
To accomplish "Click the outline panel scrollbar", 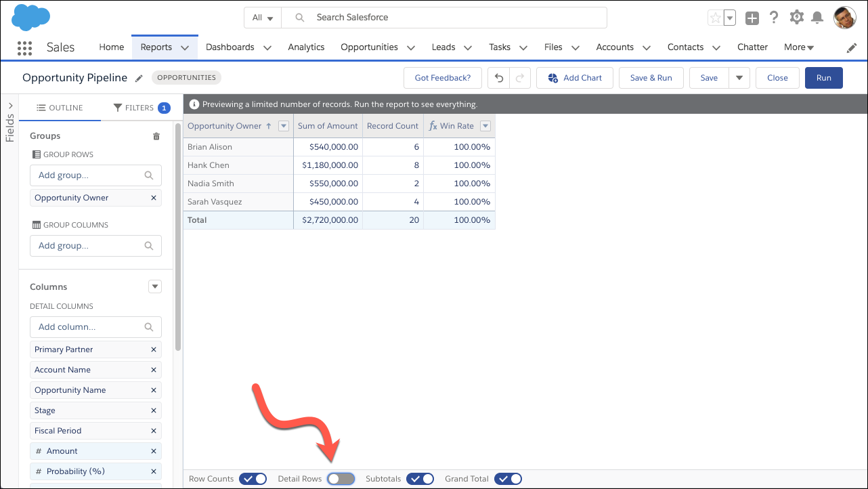I will click(x=178, y=237).
